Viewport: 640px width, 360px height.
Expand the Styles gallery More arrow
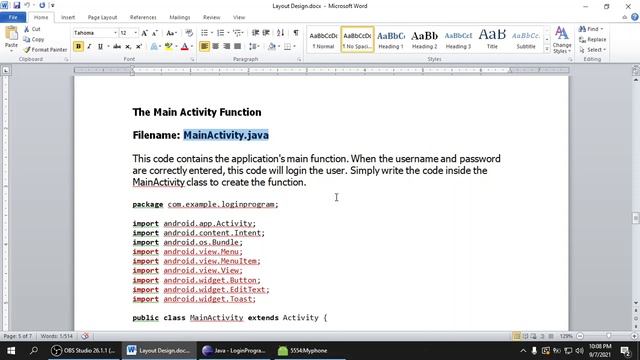(547, 49)
